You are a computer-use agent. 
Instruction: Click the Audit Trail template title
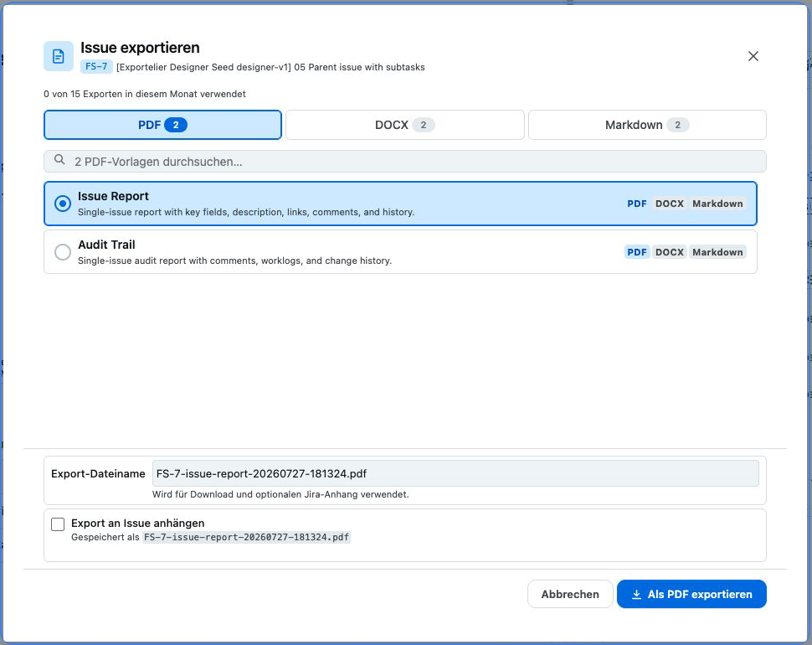click(x=106, y=245)
